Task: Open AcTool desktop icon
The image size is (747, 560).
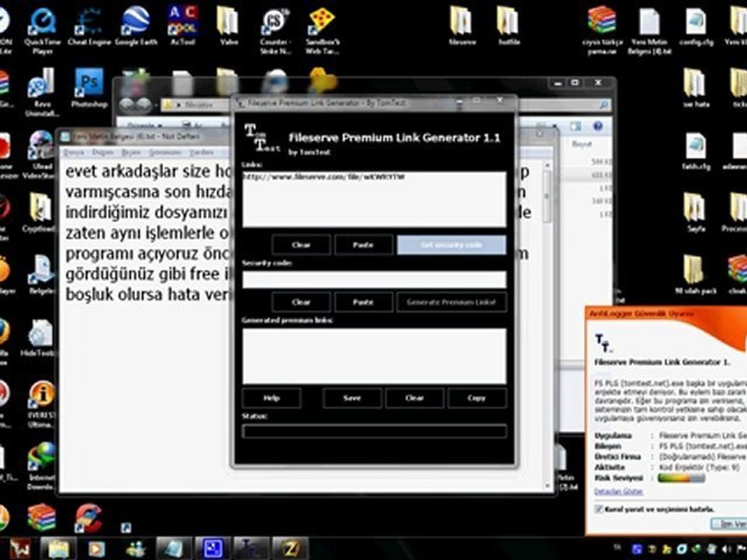Action: click(183, 26)
